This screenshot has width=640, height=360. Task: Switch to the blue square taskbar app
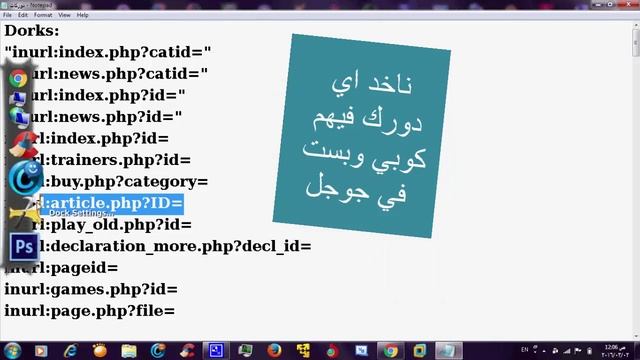216,351
